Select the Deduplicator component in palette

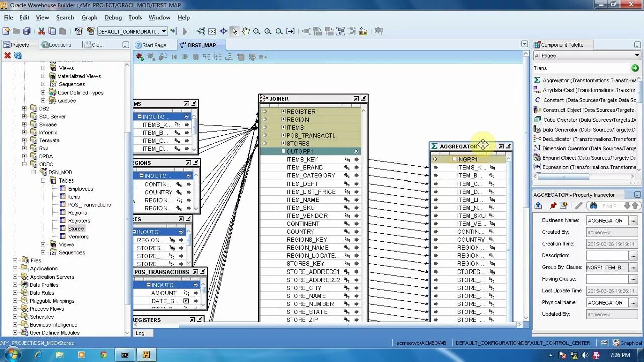coord(586,139)
